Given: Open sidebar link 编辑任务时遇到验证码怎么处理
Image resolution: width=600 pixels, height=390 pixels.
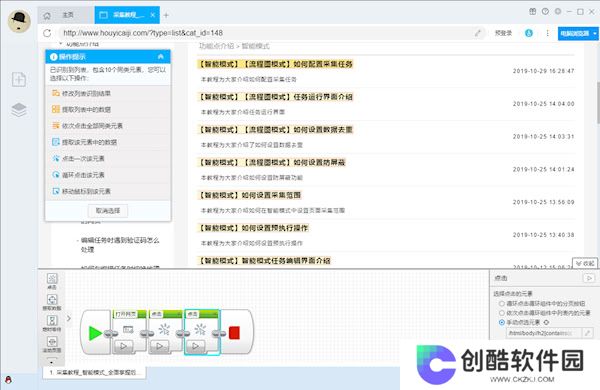Looking at the screenshot, I should (x=120, y=245).
